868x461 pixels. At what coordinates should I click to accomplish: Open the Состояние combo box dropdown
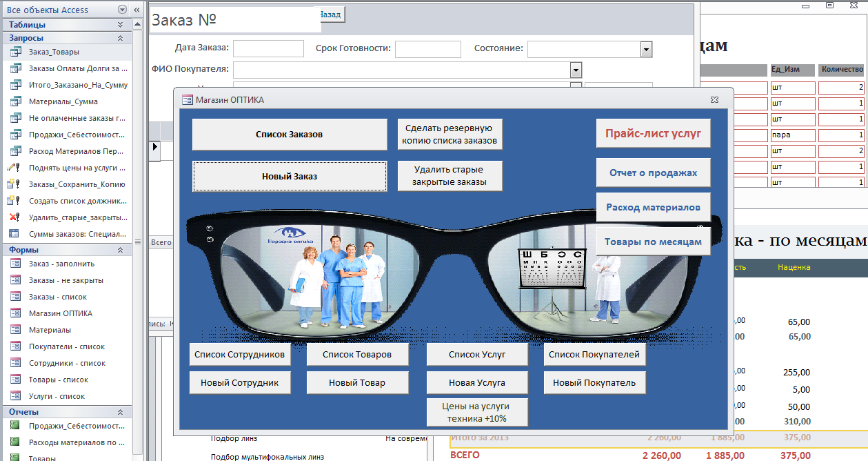(646, 49)
